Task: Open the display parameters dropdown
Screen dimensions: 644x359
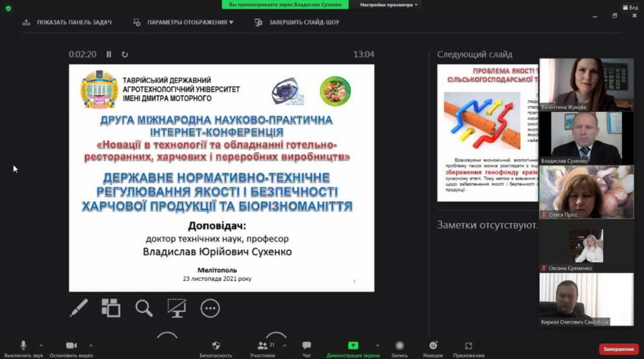Action: pos(183,22)
